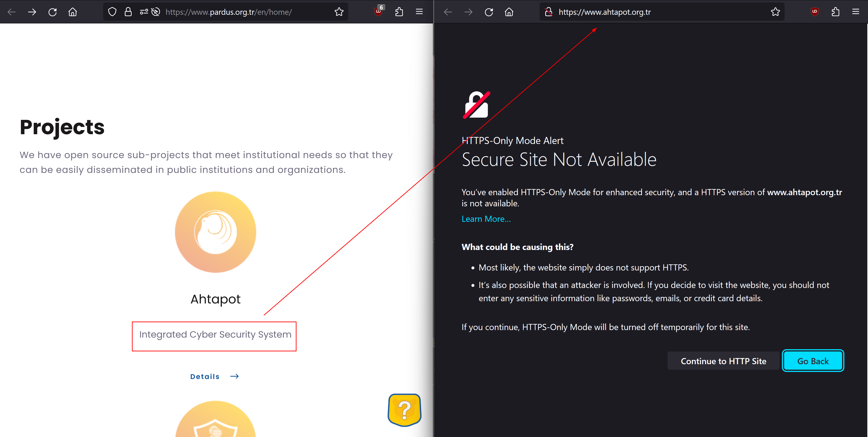Bookmark the Pardus page with the star icon
This screenshot has width=868, height=437.
click(x=339, y=12)
